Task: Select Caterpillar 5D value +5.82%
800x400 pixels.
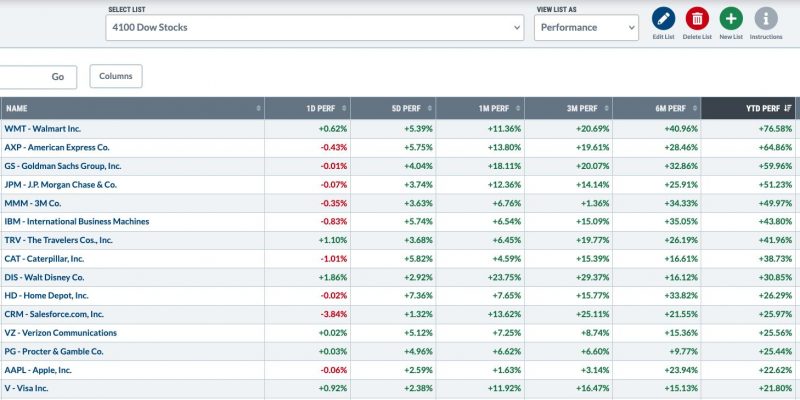Action: click(418, 259)
